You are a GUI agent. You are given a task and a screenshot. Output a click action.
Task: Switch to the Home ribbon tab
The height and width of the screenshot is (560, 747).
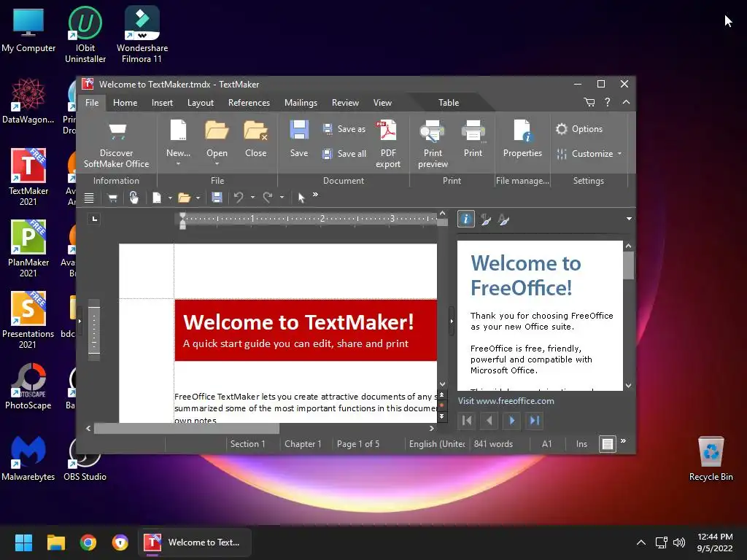[x=125, y=103]
